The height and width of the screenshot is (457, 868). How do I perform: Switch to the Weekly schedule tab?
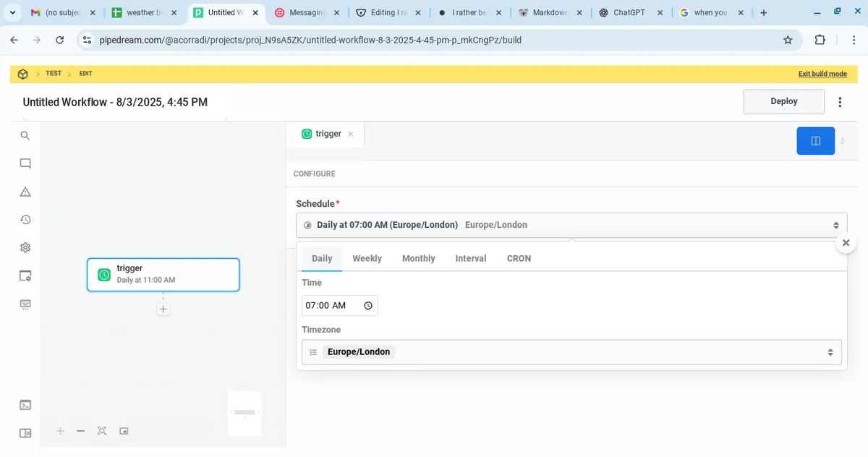click(367, 259)
